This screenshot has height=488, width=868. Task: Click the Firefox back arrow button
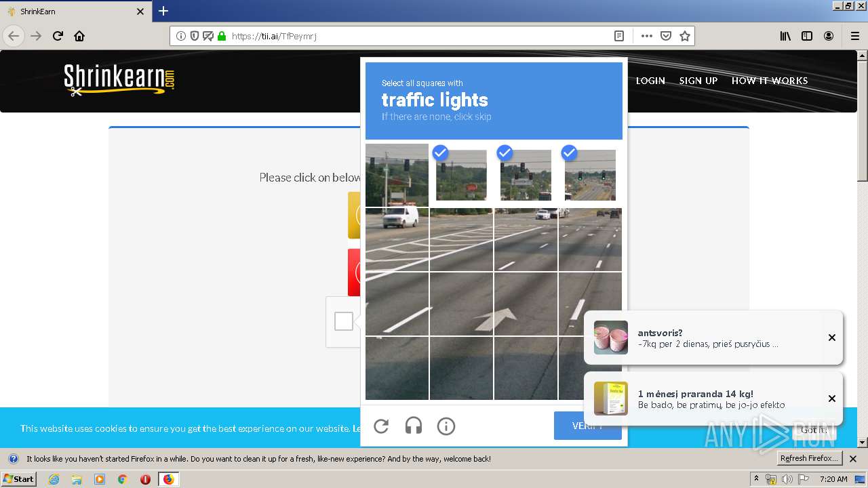(x=14, y=36)
